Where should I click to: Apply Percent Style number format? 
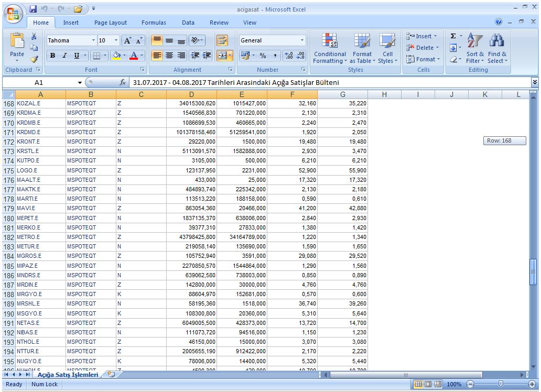[263, 55]
